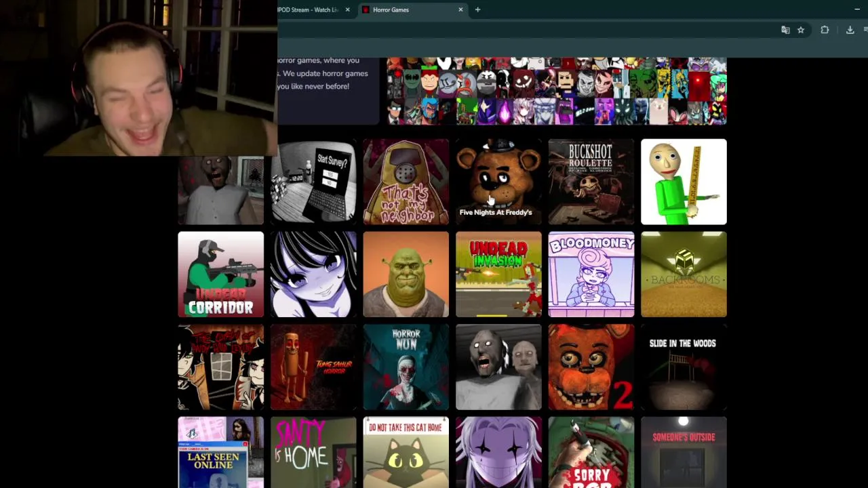Open the red comic-style characters game
Viewport: 868px width, 488px height.
(x=220, y=367)
